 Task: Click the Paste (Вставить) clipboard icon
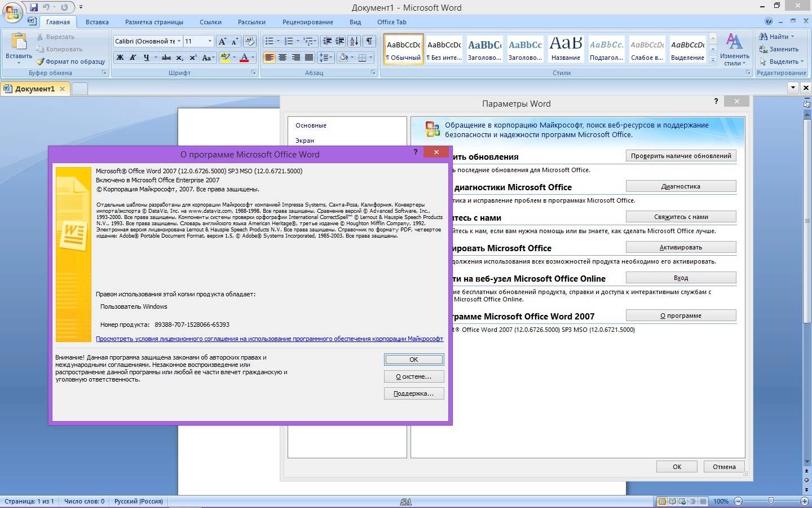click(19, 42)
